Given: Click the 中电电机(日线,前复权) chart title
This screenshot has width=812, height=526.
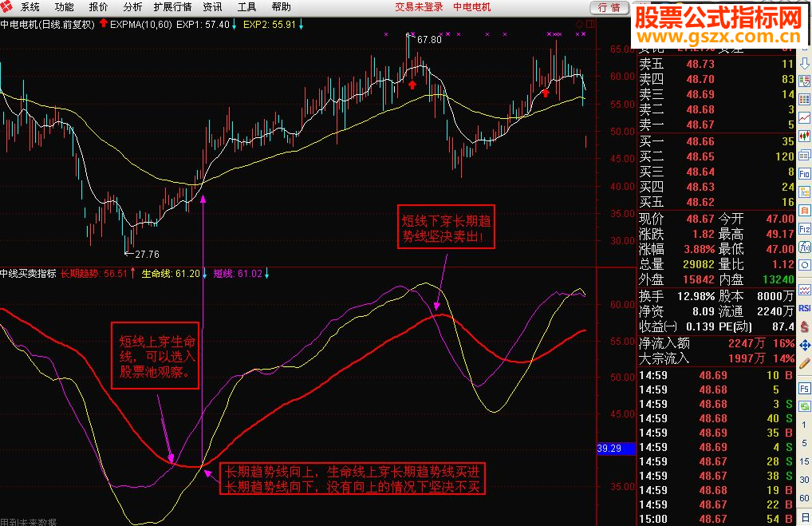Looking at the screenshot, I should click(x=48, y=24).
